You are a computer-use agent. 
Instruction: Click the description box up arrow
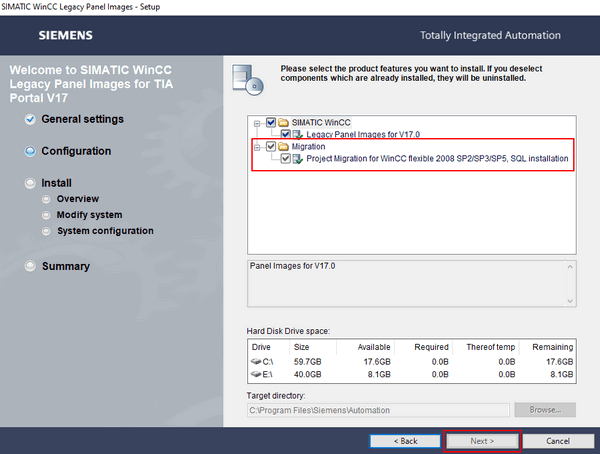click(x=570, y=267)
